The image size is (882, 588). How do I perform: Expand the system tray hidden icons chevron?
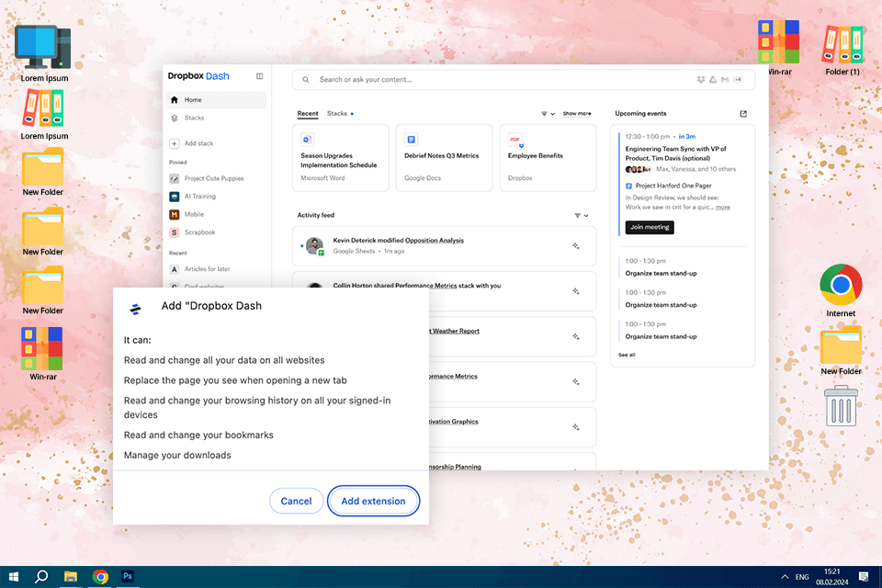(x=785, y=577)
